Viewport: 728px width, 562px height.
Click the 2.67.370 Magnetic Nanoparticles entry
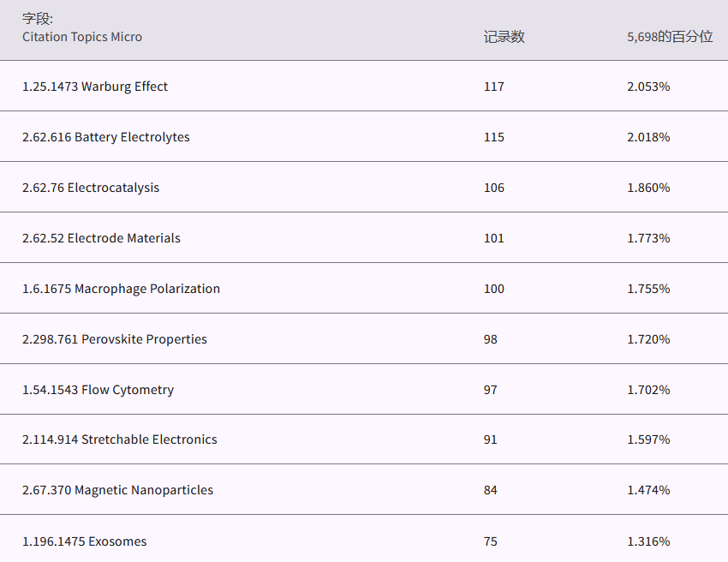tap(117, 490)
